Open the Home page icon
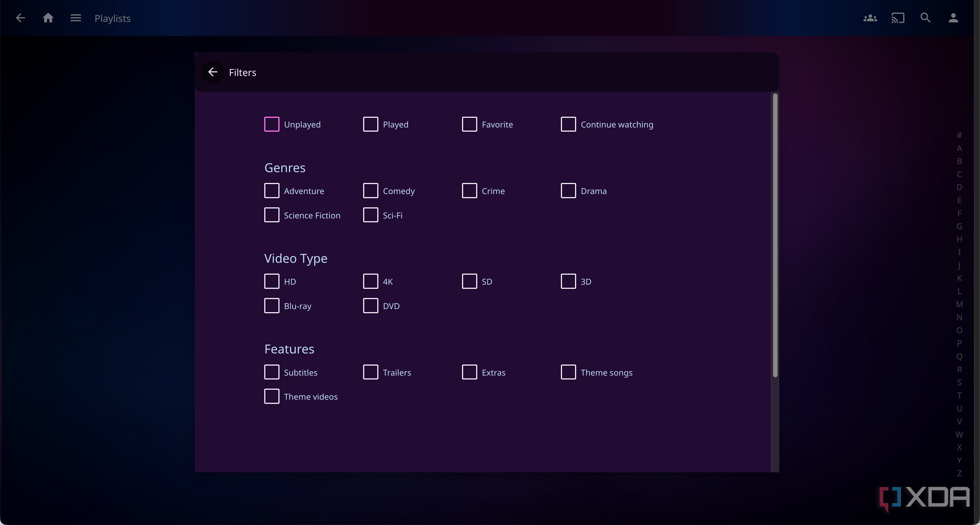 click(48, 18)
